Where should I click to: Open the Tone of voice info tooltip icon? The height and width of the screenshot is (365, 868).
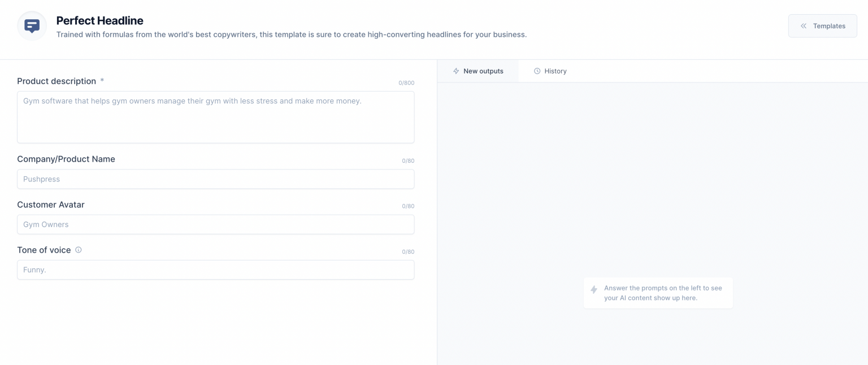point(79,249)
